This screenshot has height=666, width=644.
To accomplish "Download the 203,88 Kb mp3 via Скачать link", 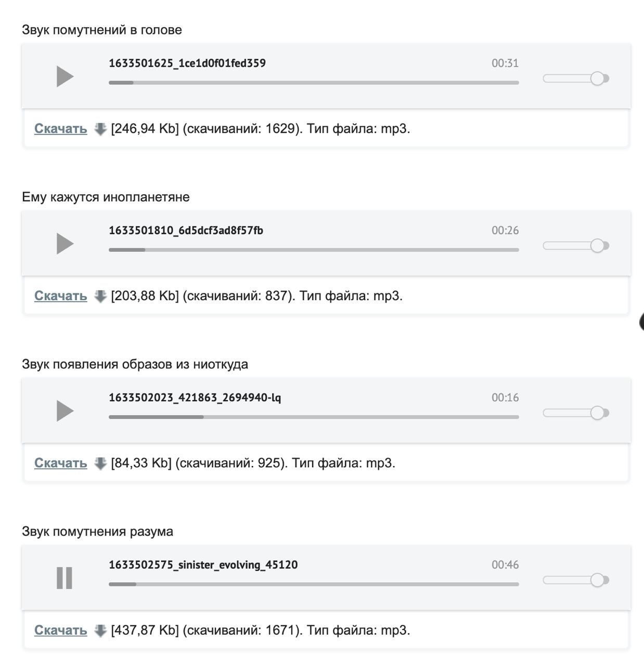I will [60, 296].
